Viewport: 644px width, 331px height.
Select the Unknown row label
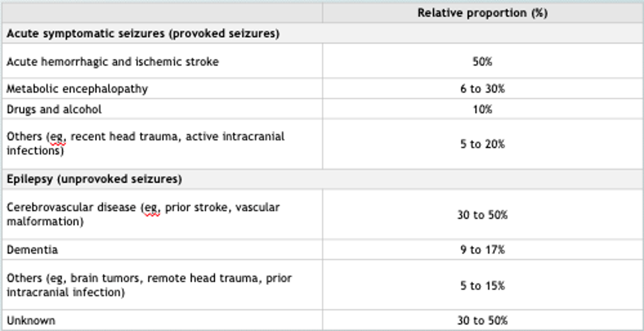coord(31,320)
